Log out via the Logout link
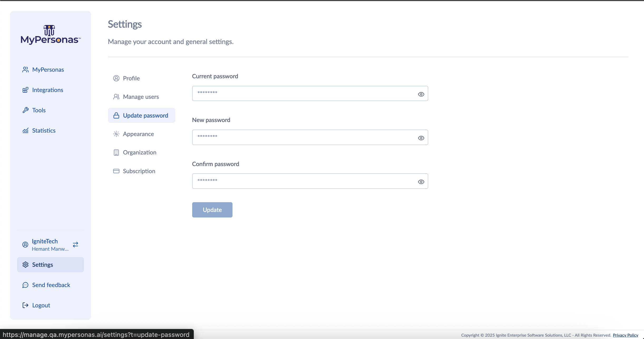The width and height of the screenshot is (644, 339). coord(41,305)
